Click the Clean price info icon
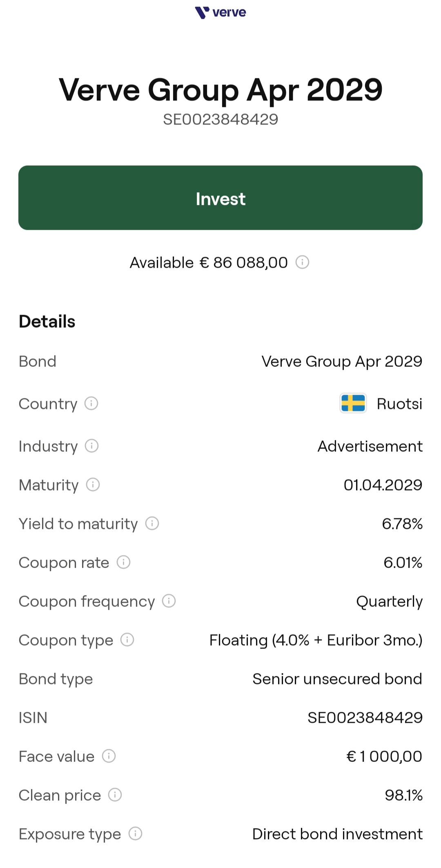Image resolution: width=441 pixels, height=868 pixels. pos(115,795)
